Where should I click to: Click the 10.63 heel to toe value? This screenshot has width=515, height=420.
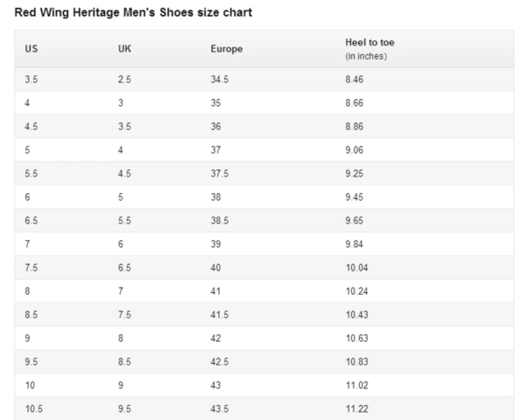(357, 336)
